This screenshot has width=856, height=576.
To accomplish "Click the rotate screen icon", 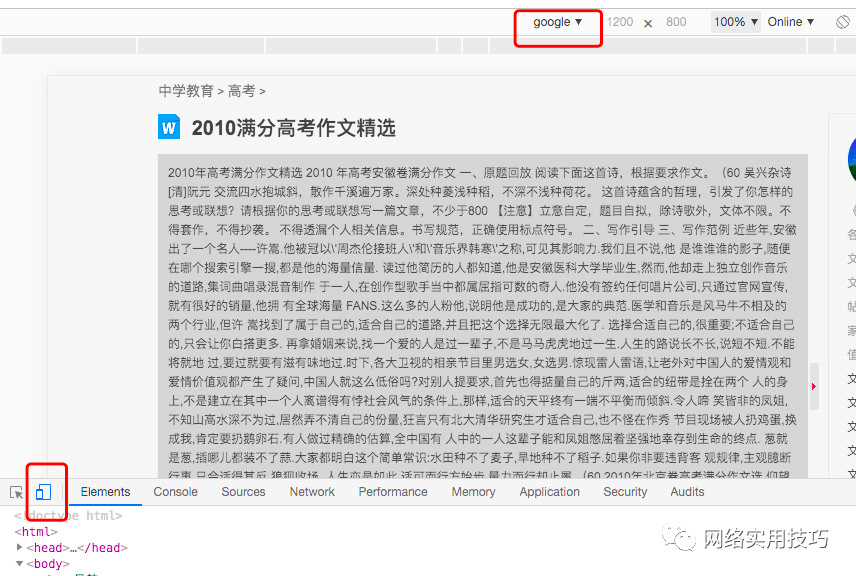I will [x=843, y=22].
